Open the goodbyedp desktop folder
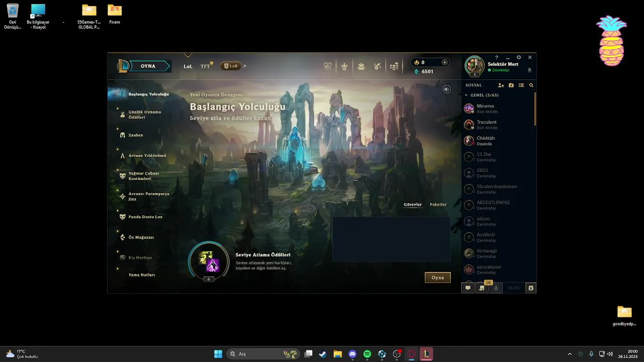 tap(624, 316)
